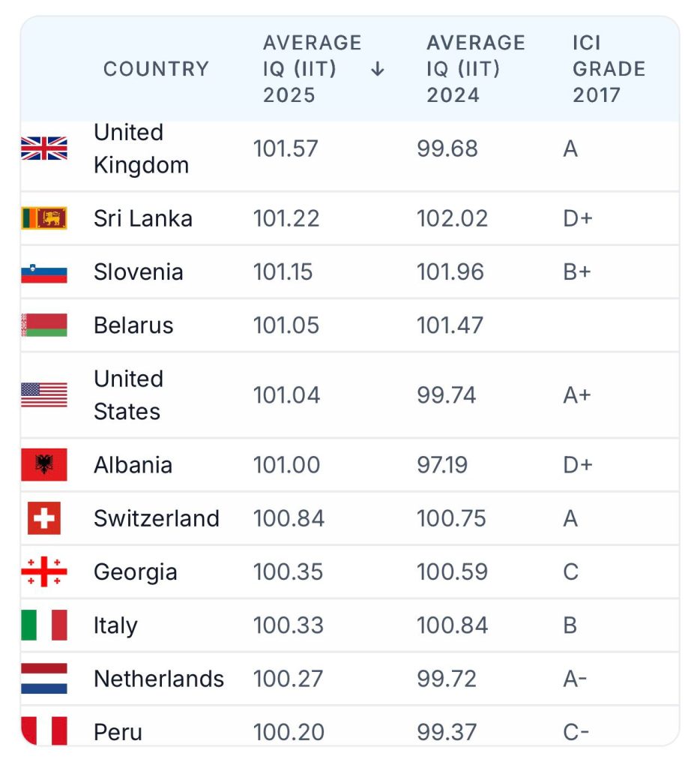Click the Belarus flag icon
The height and width of the screenshot is (768, 700).
click(x=44, y=325)
